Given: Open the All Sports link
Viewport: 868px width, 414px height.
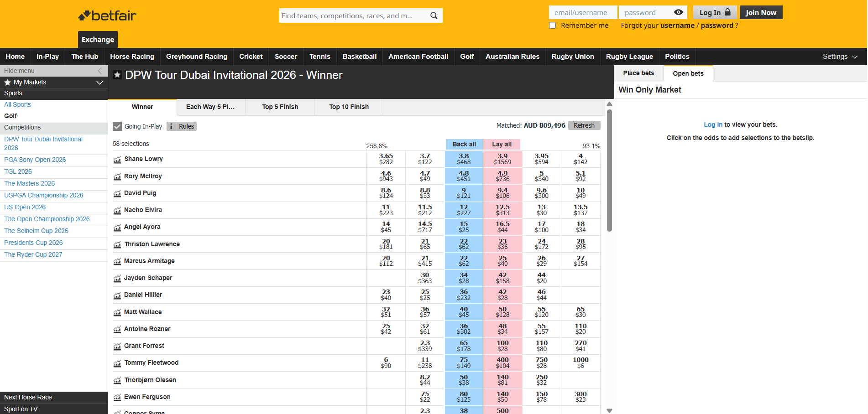Looking at the screenshot, I should click(x=18, y=104).
